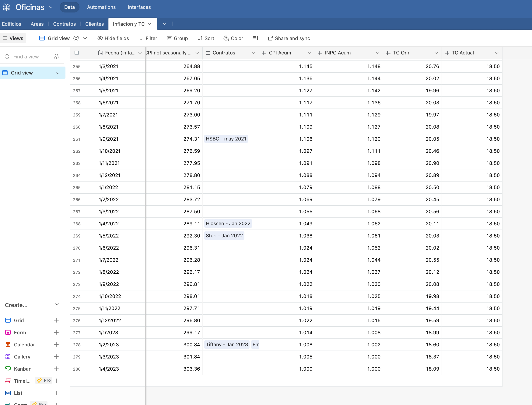The image size is (532, 405).
Task: Open the hidden tables list chevron
Action: point(164,24)
